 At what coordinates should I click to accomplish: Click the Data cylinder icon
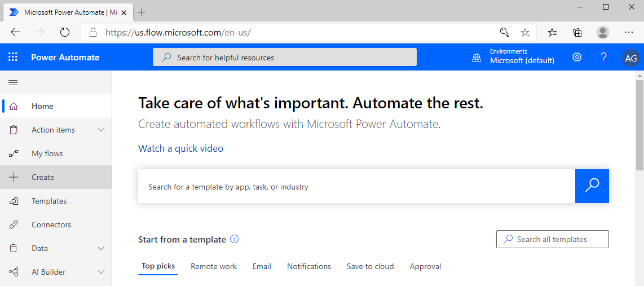click(x=14, y=248)
